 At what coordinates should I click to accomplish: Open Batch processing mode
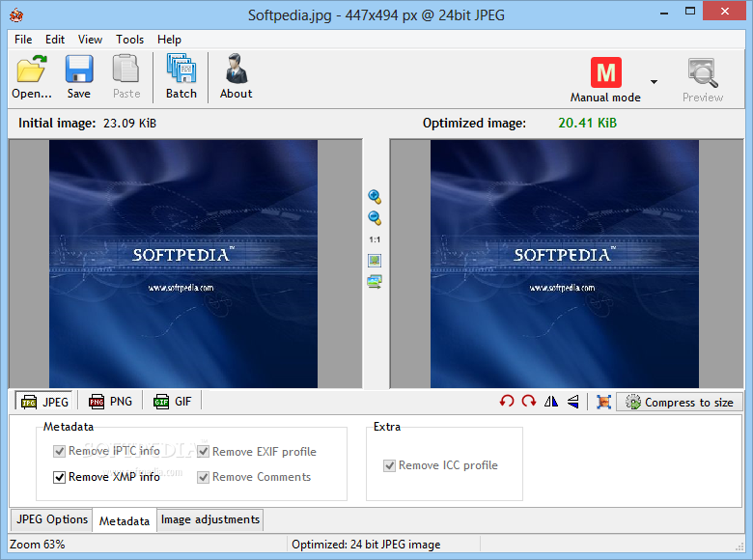pyautogui.click(x=181, y=77)
